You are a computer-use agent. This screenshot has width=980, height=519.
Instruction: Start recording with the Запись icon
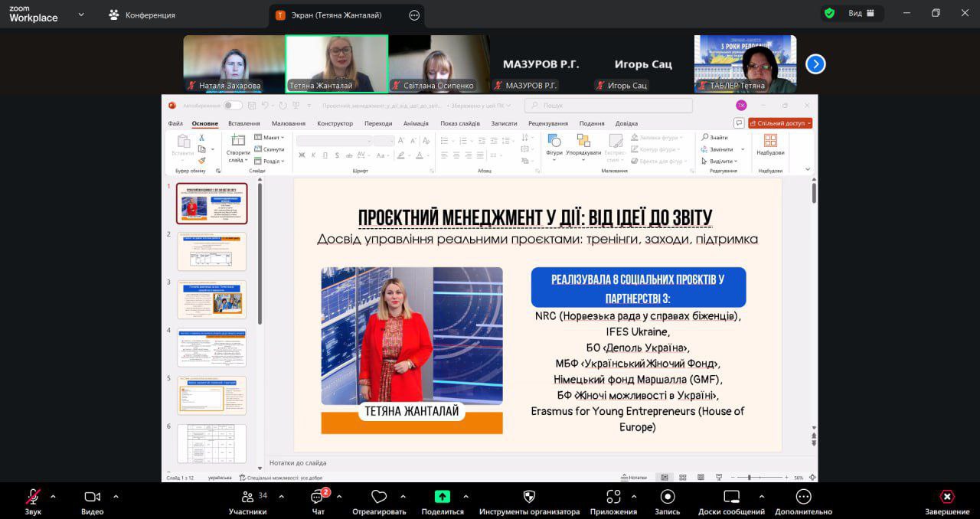tap(667, 497)
